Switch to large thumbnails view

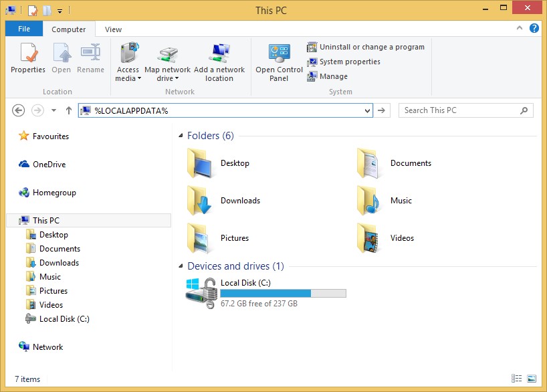tap(532, 379)
